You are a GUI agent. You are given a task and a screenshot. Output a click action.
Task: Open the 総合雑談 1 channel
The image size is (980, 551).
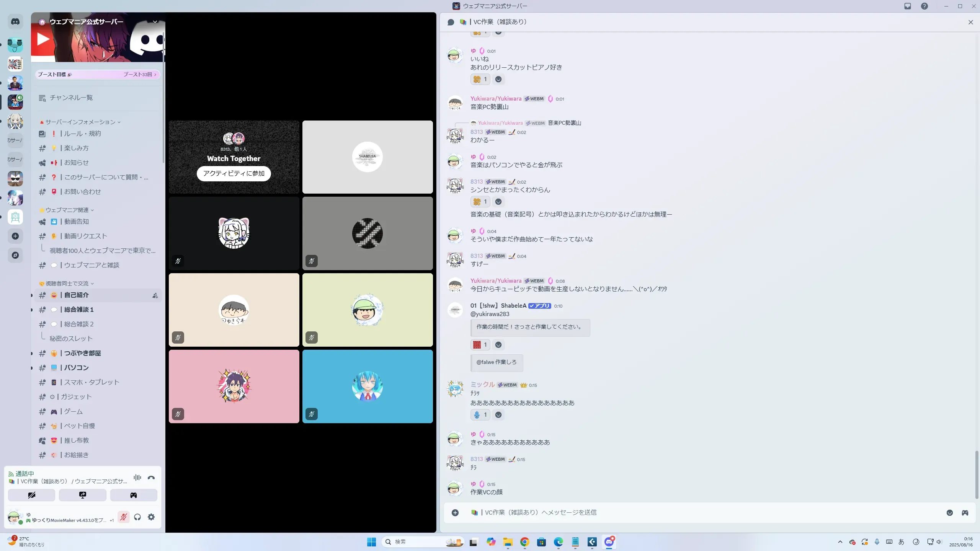click(x=78, y=310)
